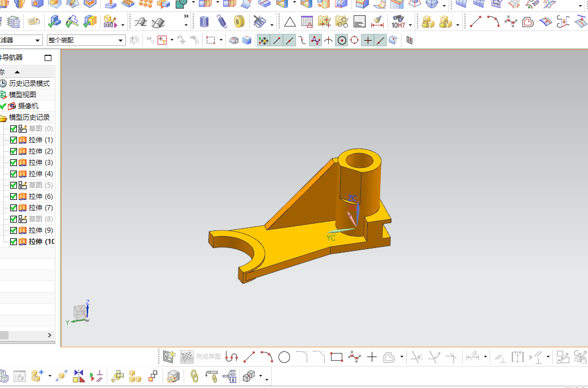Click the chain link icon in bottom toolbar
This screenshot has width=588, height=388.
[x=194, y=376]
